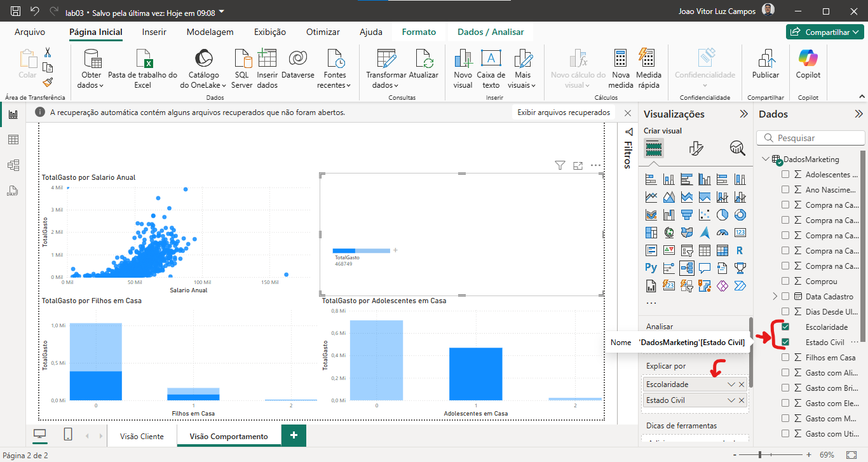Screen dimensions: 868x462
Task: Click the visual header filter icon
Action: 560,165
